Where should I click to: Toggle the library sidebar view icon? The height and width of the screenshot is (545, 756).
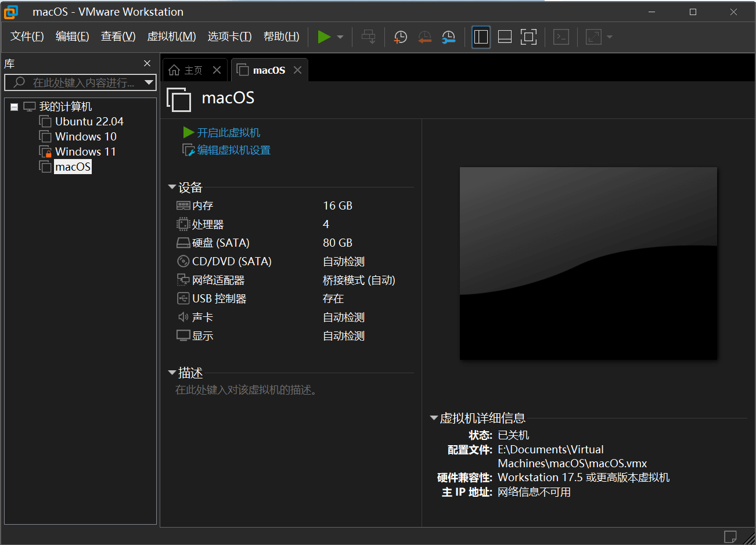(x=481, y=37)
